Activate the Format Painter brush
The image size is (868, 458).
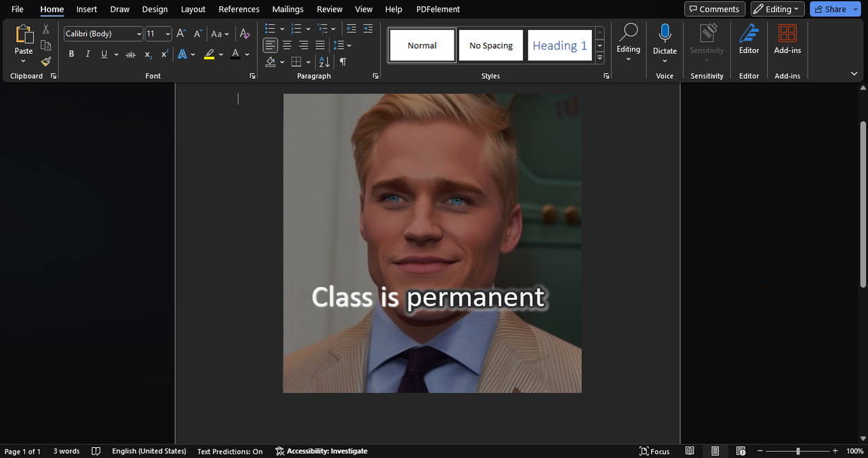pyautogui.click(x=46, y=62)
